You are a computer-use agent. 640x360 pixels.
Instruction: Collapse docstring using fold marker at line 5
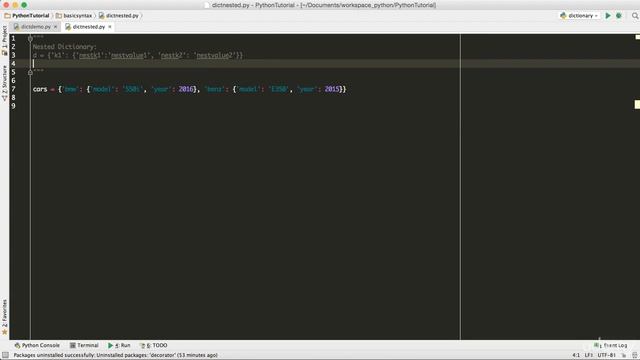tap(30, 72)
